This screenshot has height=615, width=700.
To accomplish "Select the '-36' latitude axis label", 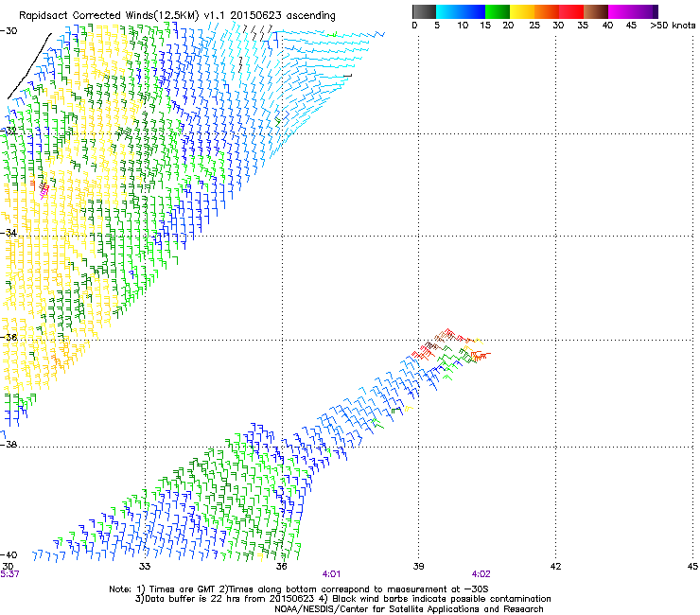I will click(x=9, y=337).
